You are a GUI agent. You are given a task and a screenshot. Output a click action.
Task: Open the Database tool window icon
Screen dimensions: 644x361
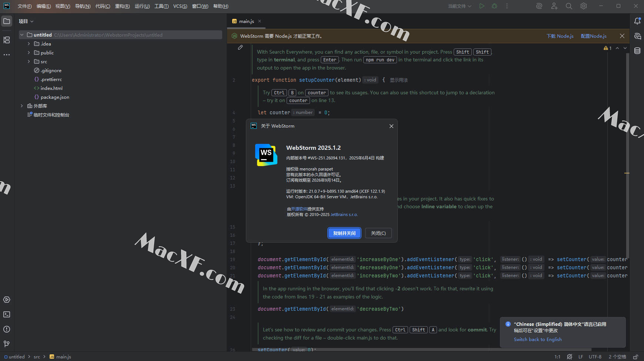coord(637,51)
